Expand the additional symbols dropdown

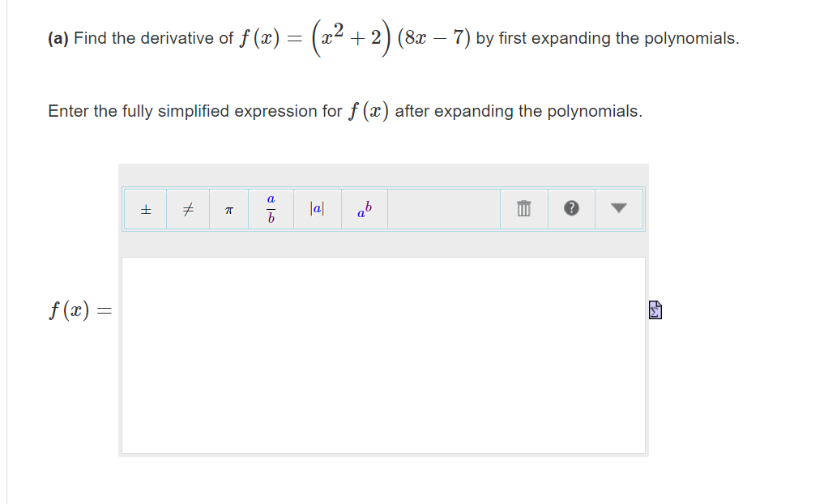[x=618, y=208]
